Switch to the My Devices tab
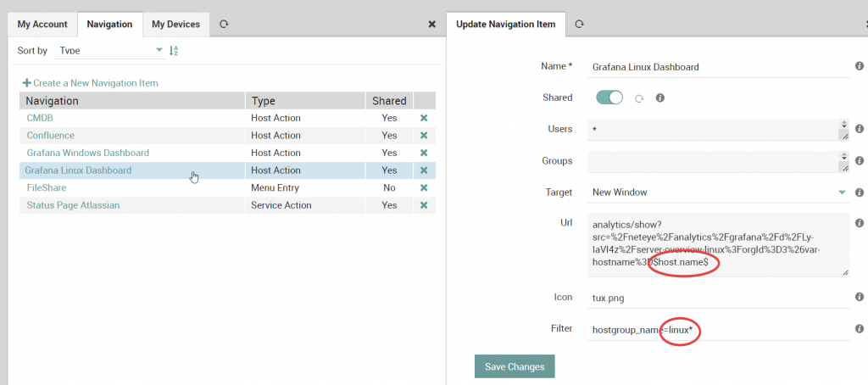This screenshot has width=868, height=385. point(175,25)
